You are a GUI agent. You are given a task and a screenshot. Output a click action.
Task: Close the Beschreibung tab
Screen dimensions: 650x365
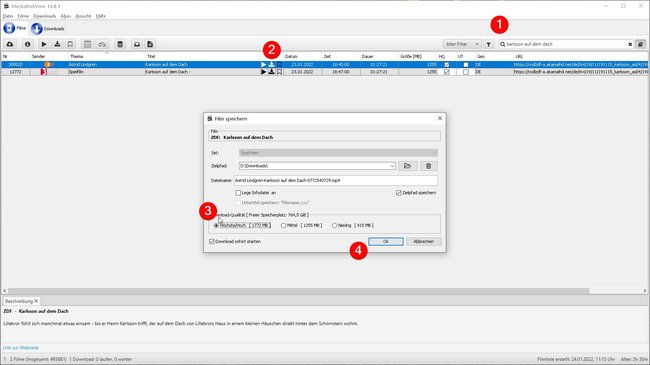point(36,301)
